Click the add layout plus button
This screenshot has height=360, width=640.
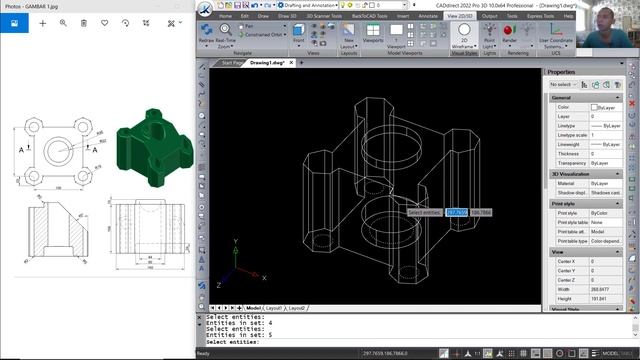click(239, 308)
